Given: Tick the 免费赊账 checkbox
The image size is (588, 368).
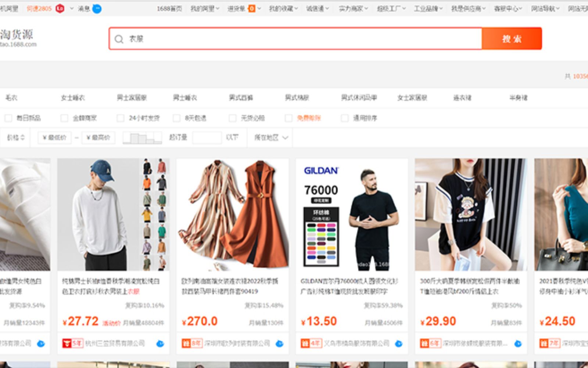Looking at the screenshot, I should click(288, 118).
